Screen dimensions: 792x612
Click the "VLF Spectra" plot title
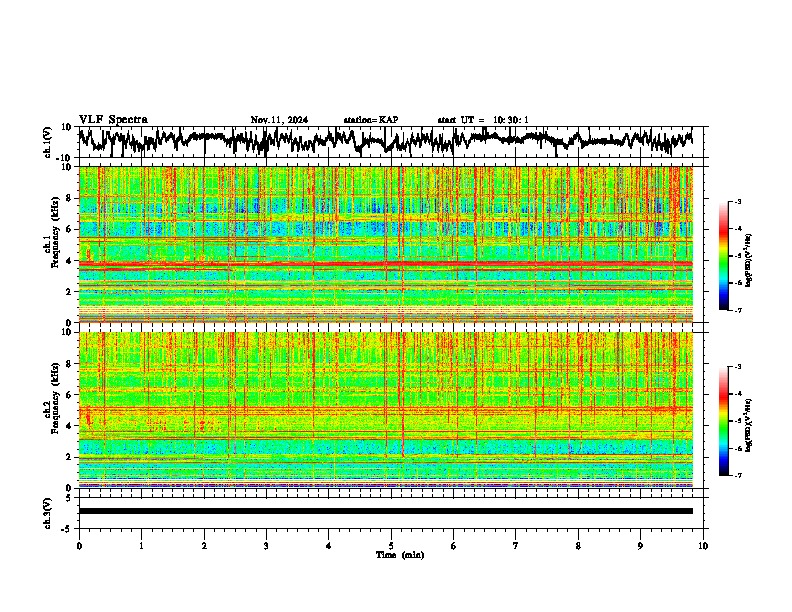tap(113, 119)
